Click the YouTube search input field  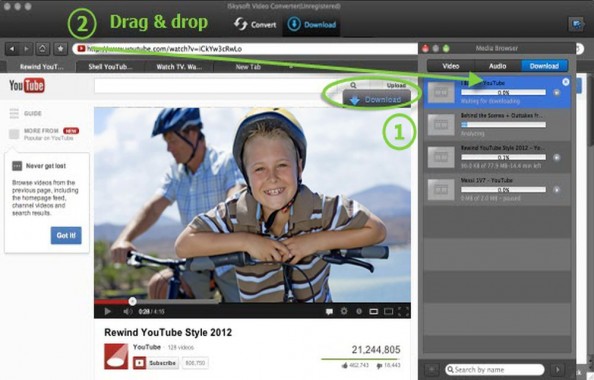[218, 86]
